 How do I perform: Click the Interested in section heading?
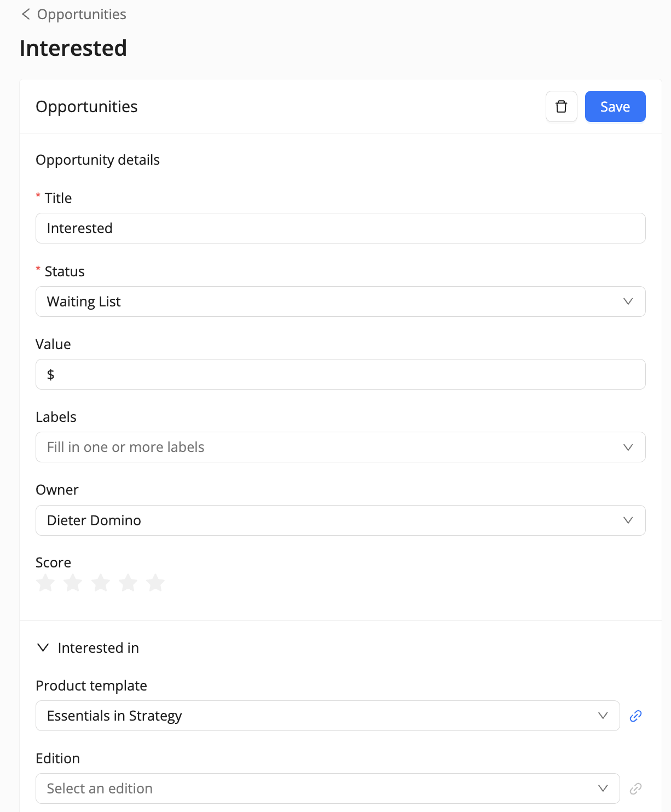(99, 648)
